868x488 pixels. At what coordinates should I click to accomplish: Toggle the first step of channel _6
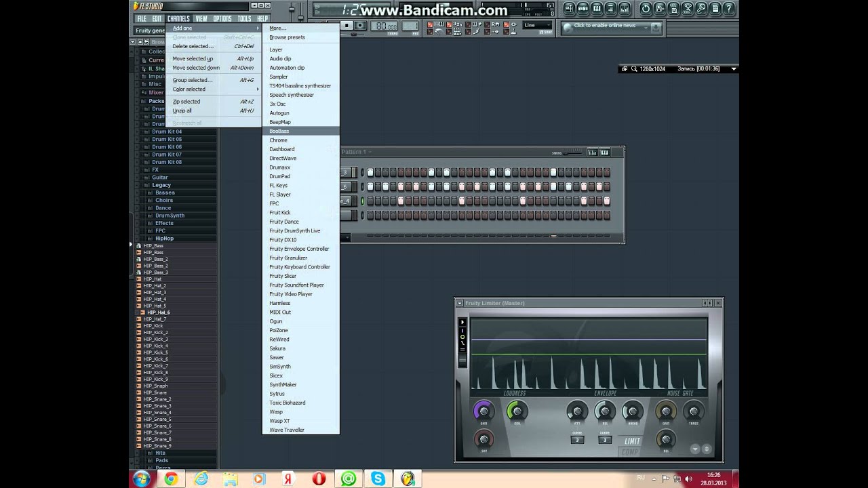pyautogui.click(x=370, y=186)
